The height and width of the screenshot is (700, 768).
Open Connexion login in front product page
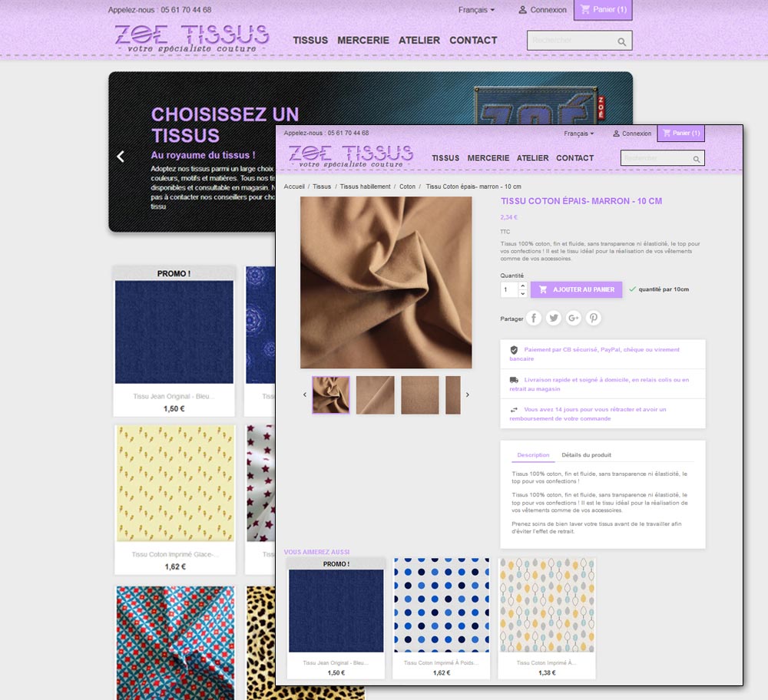(632, 134)
